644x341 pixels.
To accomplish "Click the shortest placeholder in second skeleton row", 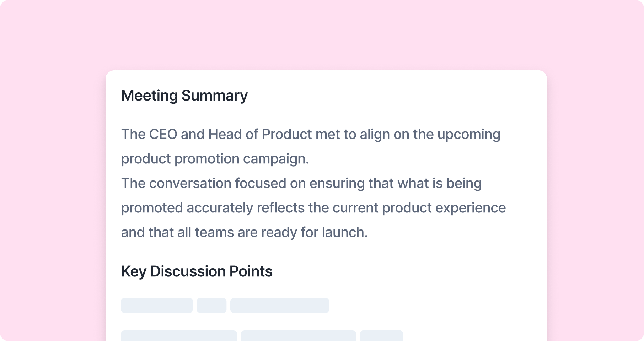I will coord(381,336).
